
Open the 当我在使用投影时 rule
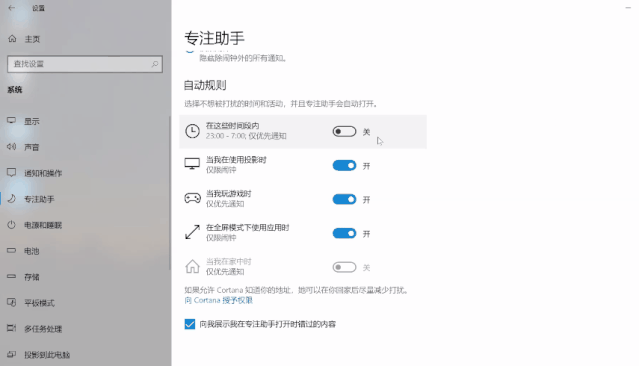pos(303,165)
